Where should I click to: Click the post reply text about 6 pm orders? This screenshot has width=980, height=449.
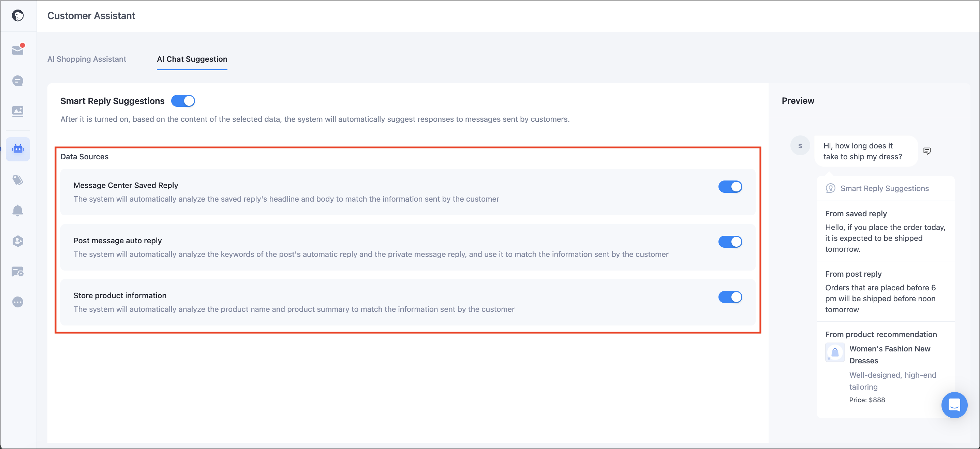click(880, 298)
